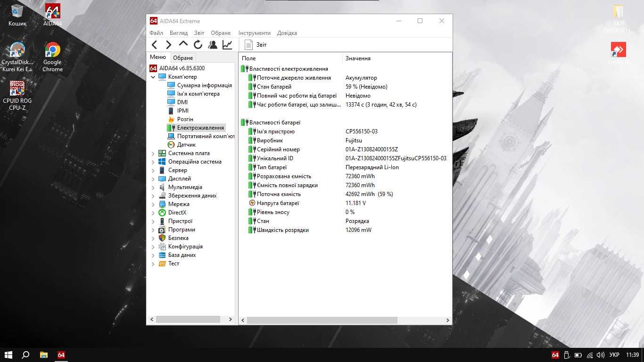Select Портативний комп'ютер tree item
The height and width of the screenshot is (362, 644).
pyautogui.click(x=201, y=136)
